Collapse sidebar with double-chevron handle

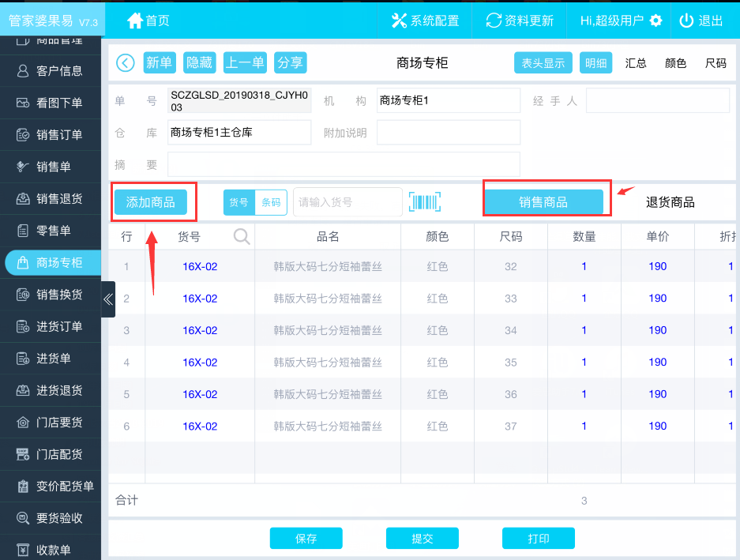point(108,299)
